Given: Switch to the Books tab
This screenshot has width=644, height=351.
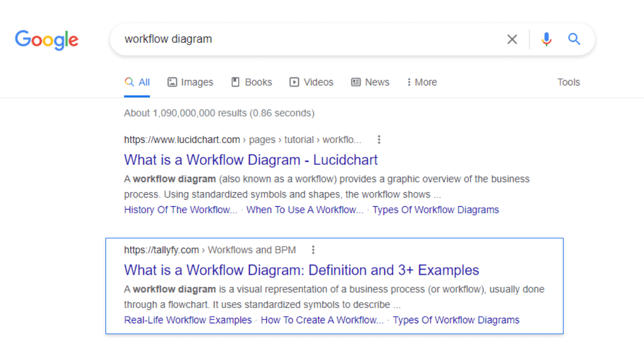Looking at the screenshot, I should click(x=251, y=82).
